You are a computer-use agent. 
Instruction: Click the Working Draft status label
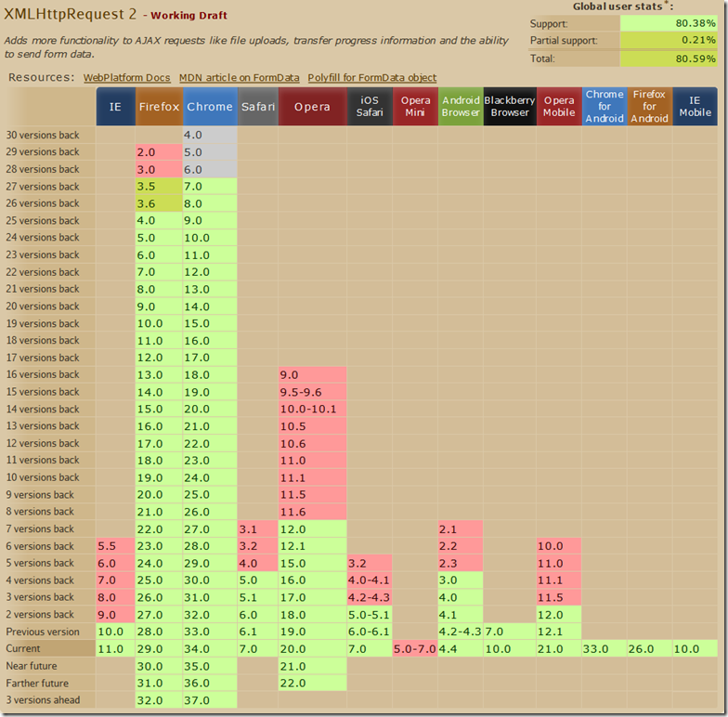pos(189,15)
